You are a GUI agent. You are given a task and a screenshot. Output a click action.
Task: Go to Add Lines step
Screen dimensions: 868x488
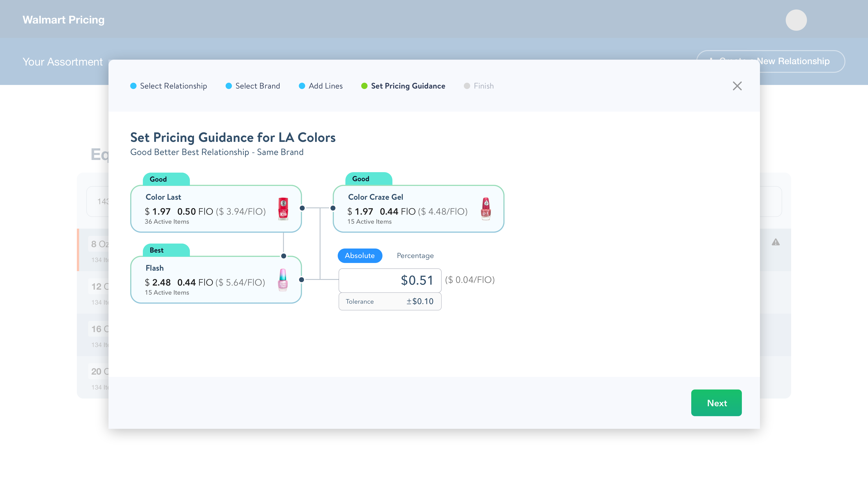coord(321,86)
